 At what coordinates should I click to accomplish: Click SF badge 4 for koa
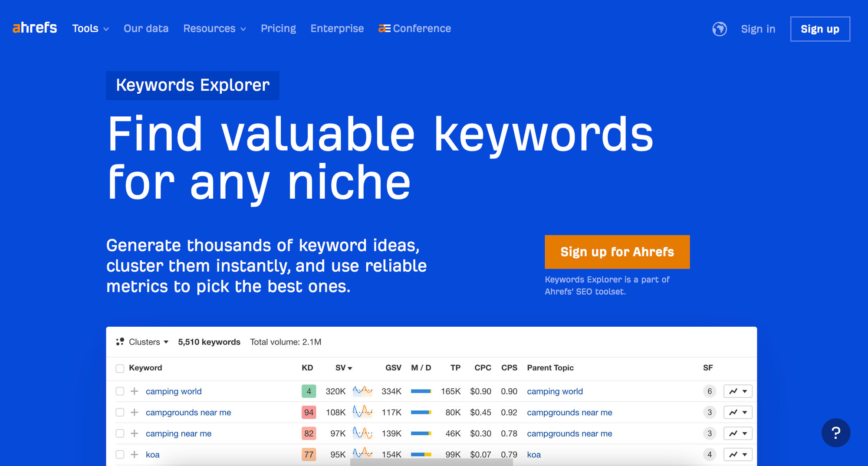(x=710, y=454)
